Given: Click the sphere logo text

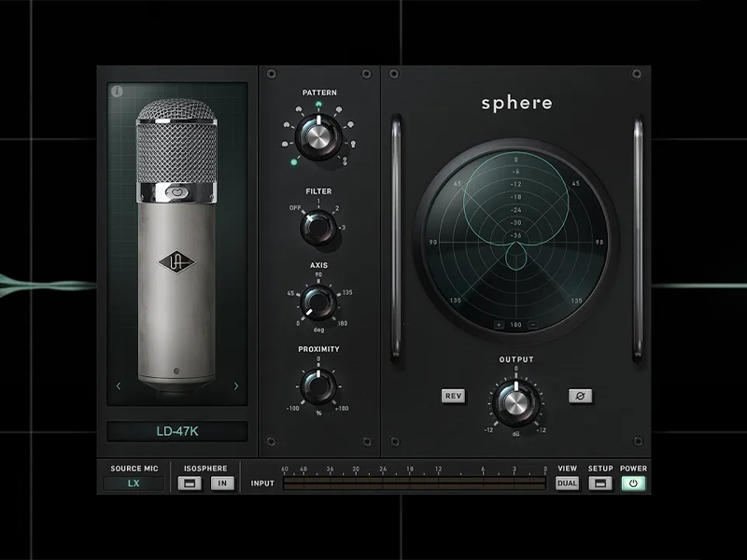Looking at the screenshot, I should tap(516, 104).
